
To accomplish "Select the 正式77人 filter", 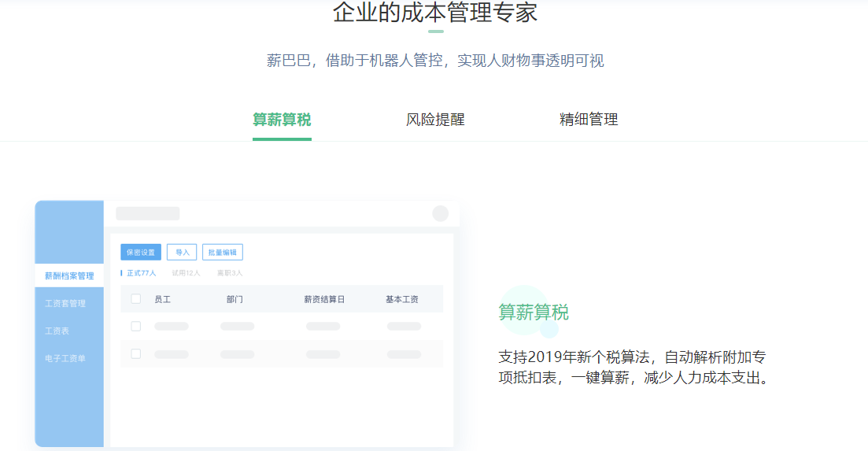I will 141,273.
